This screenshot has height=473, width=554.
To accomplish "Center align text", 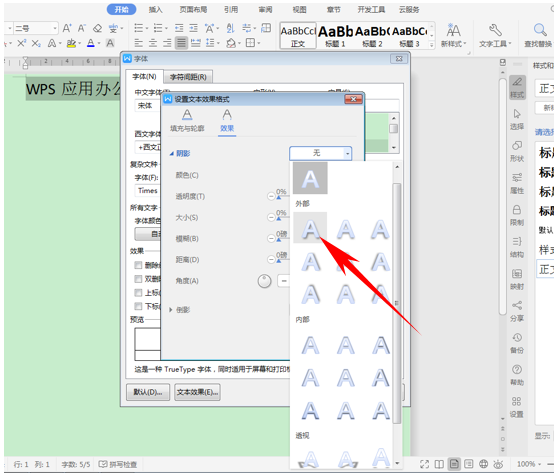I will pos(153,43).
